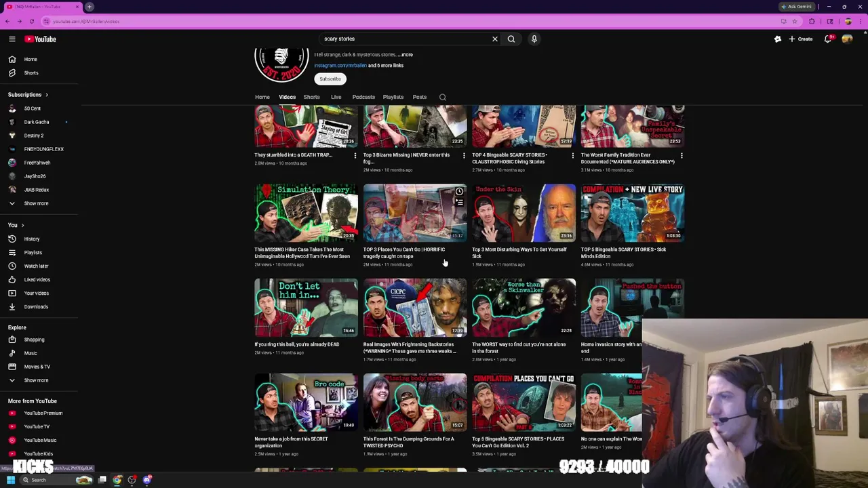The image size is (868, 488).
Task: Bookmark this page with the star icon
Action: click(795, 22)
